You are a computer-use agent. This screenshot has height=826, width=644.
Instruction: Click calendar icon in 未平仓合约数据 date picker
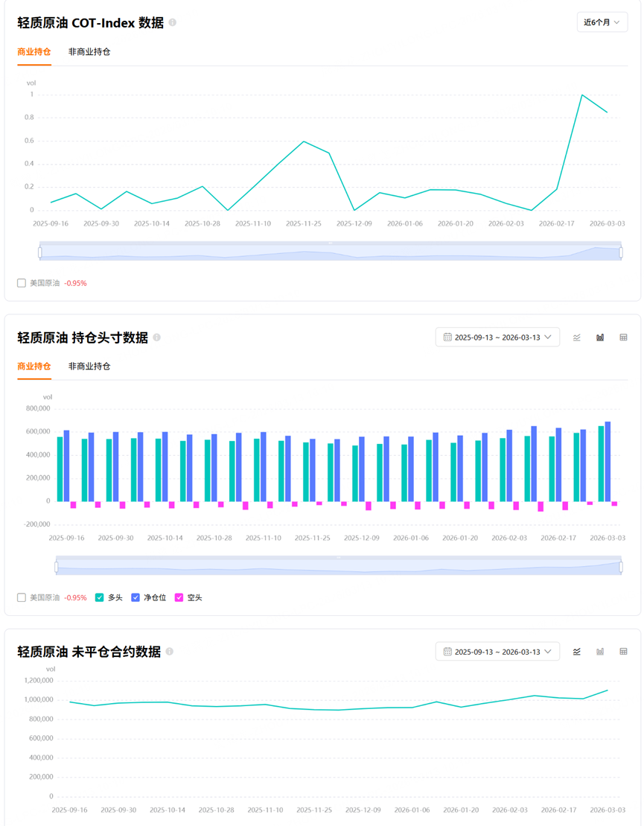click(x=447, y=652)
